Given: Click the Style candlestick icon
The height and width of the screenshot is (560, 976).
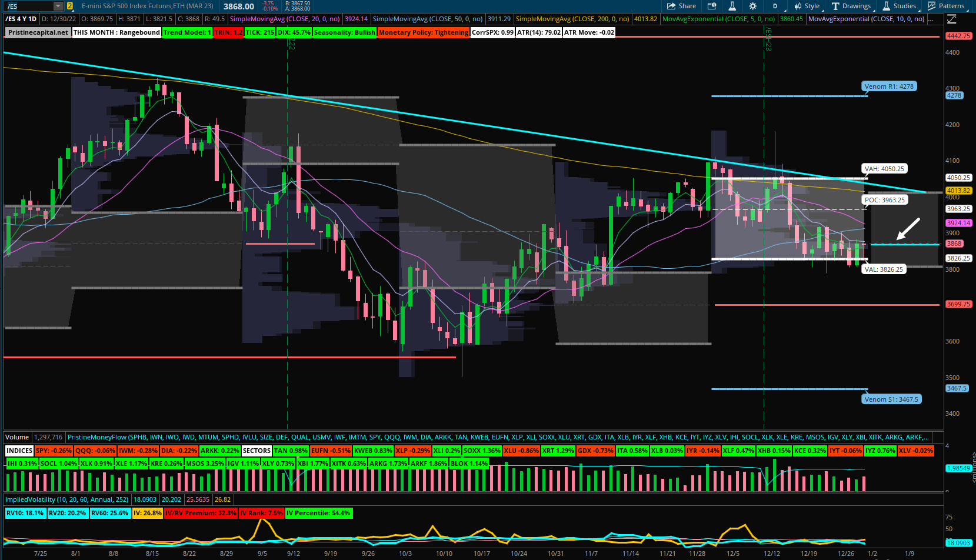Looking at the screenshot, I should tap(798, 6).
